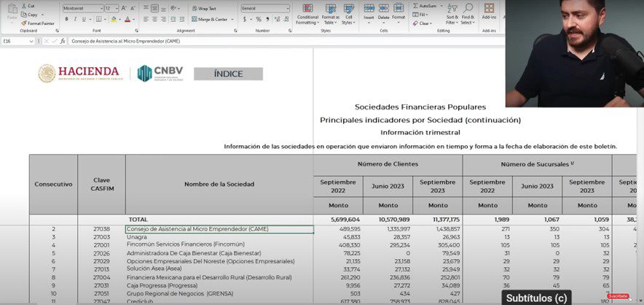The image size is (644, 305).
Task: Click the Subscribe button on video
Action: (618, 296)
